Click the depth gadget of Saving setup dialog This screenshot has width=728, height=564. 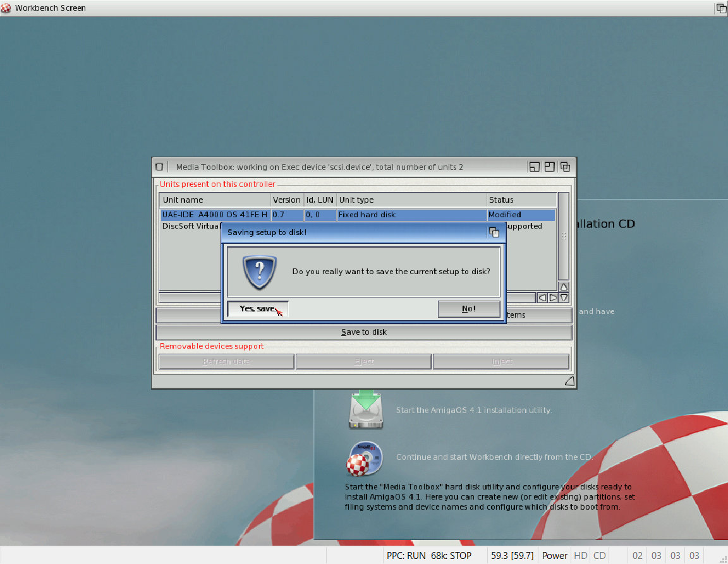(x=494, y=232)
